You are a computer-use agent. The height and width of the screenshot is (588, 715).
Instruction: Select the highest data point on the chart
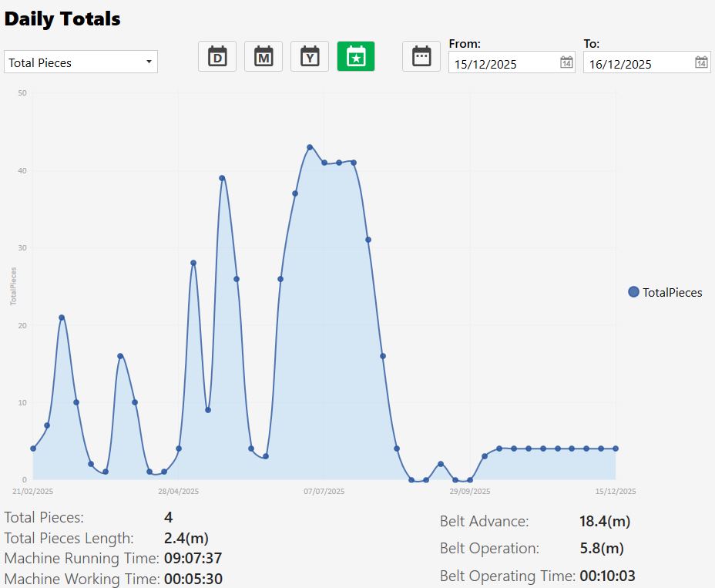310,147
